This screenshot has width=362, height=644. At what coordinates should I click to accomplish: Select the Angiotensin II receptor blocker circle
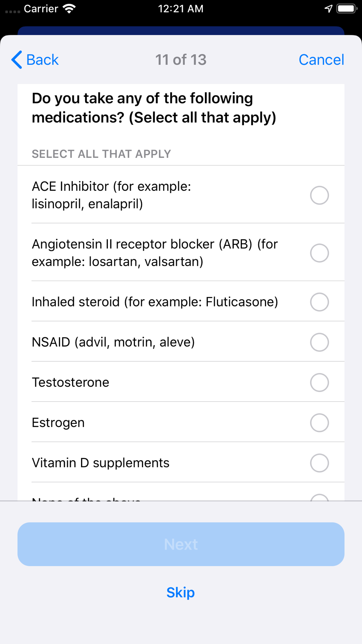point(319,253)
